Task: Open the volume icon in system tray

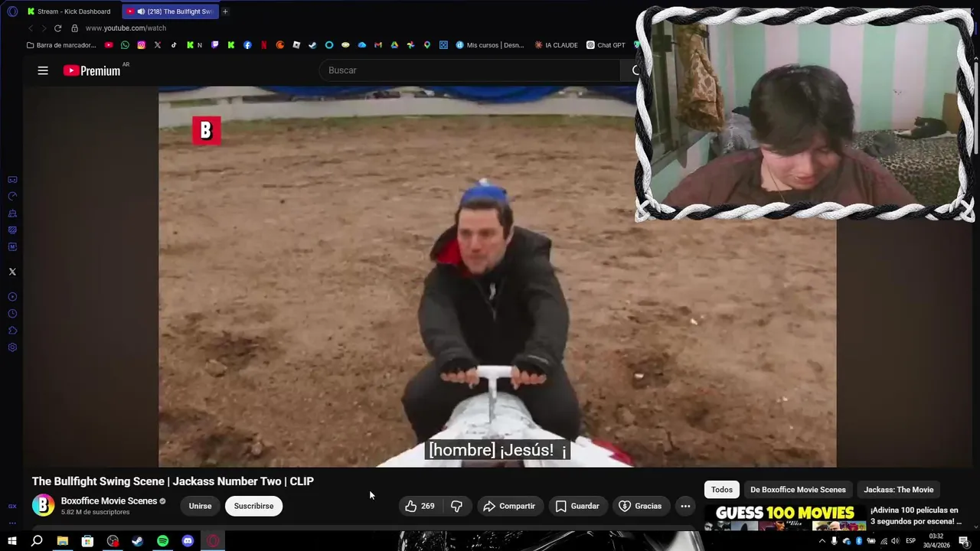Action: tap(895, 541)
